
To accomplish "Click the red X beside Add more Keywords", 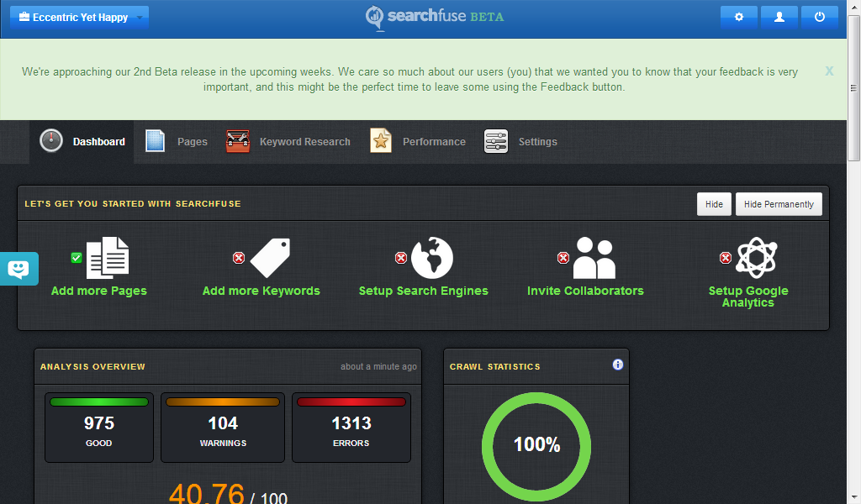I will [238, 258].
